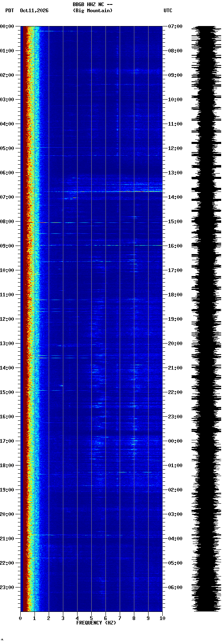Select the 20:00 label on PDT axis
Image resolution: width=224 pixels, height=644 pixels.
point(7,514)
